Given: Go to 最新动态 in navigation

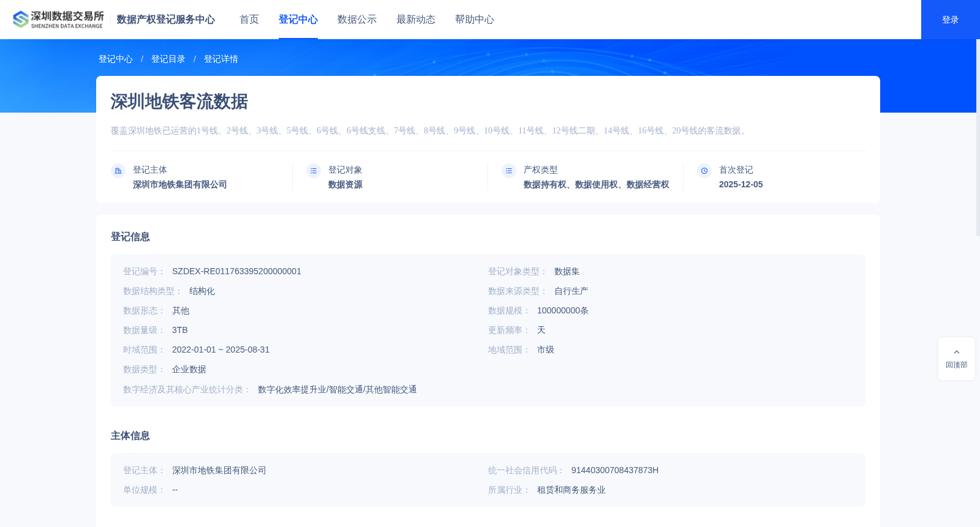Looking at the screenshot, I should tap(416, 20).
